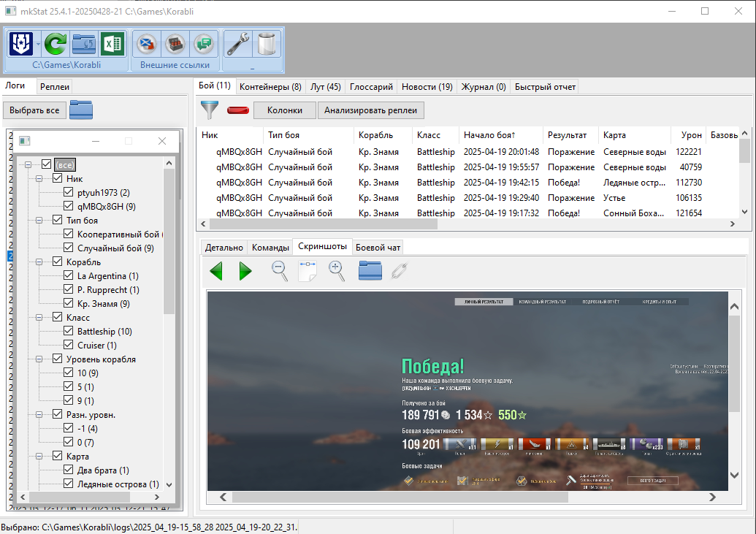
Task: Click the trash can icon in the toolbar
Action: click(266, 44)
